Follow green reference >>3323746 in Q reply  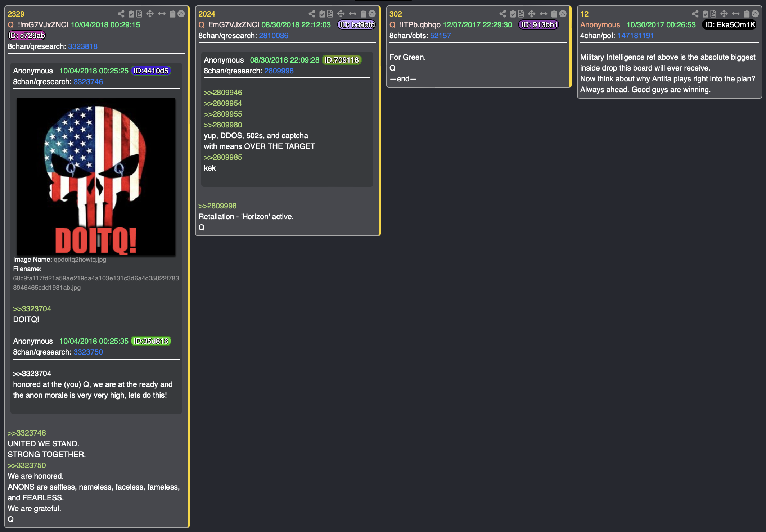(x=27, y=433)
